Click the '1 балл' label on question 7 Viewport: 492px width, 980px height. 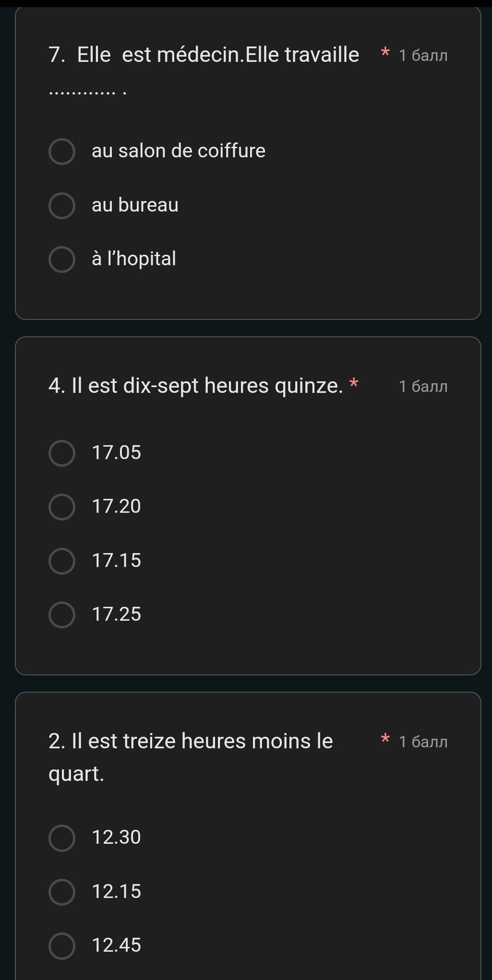(423, 56)
